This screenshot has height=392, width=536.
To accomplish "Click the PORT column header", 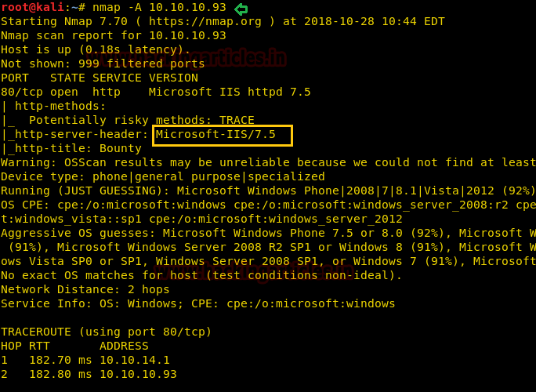I will tap(14, 78).
